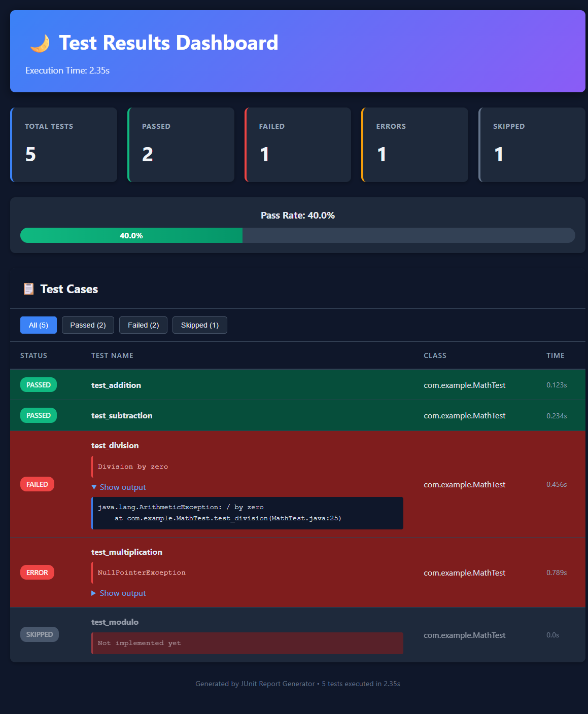Click the TIME column header

pyautogui.click(x=556, y=355)
